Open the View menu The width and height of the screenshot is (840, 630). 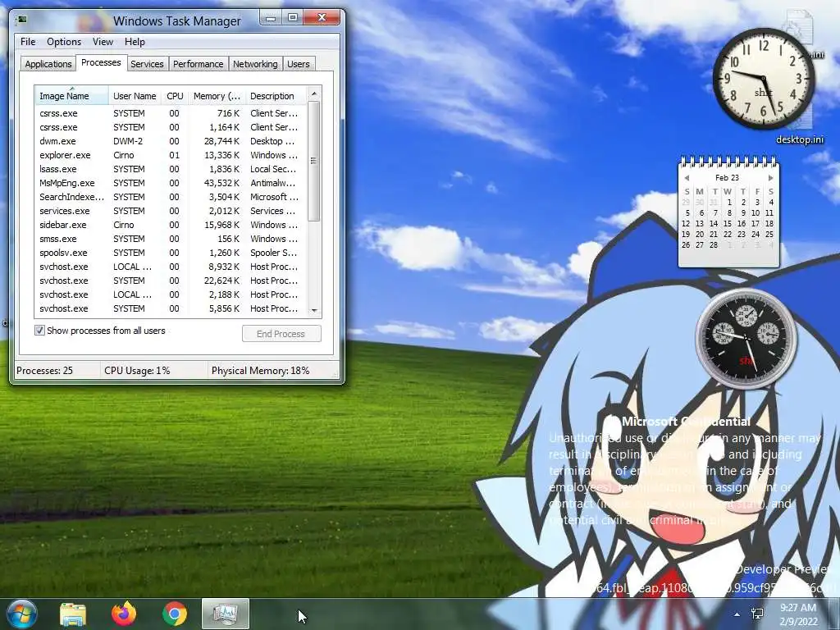pyautogui.click(x=103, y=42)
